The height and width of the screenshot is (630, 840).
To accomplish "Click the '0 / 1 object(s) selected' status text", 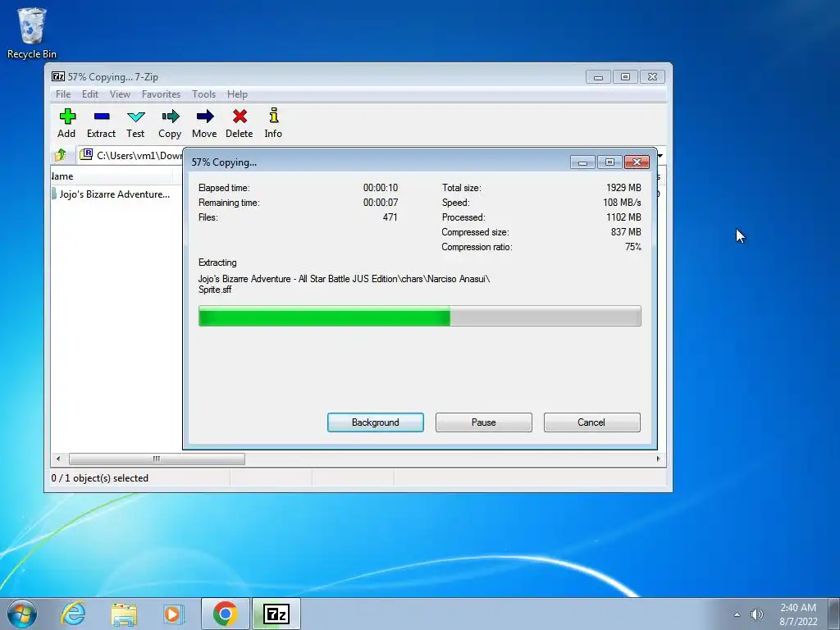I will coord(99,478).
